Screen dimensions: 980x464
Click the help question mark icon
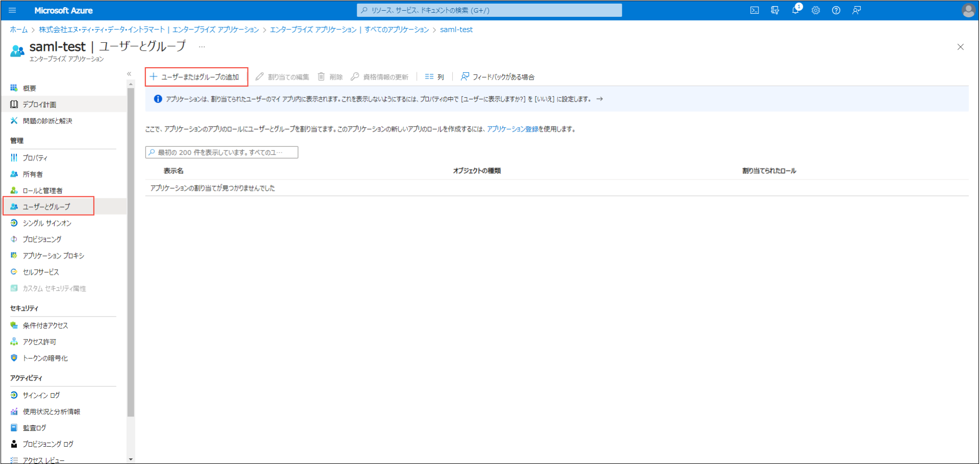[836, 10]
